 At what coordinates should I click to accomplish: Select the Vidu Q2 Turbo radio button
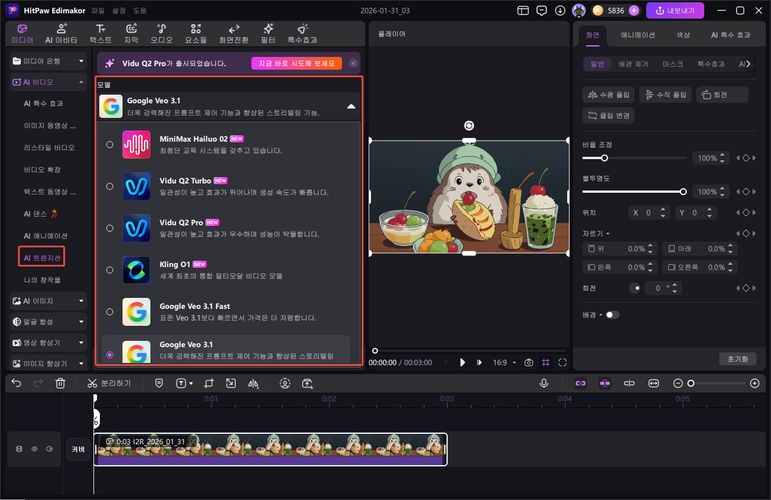[x=110, y=186]
